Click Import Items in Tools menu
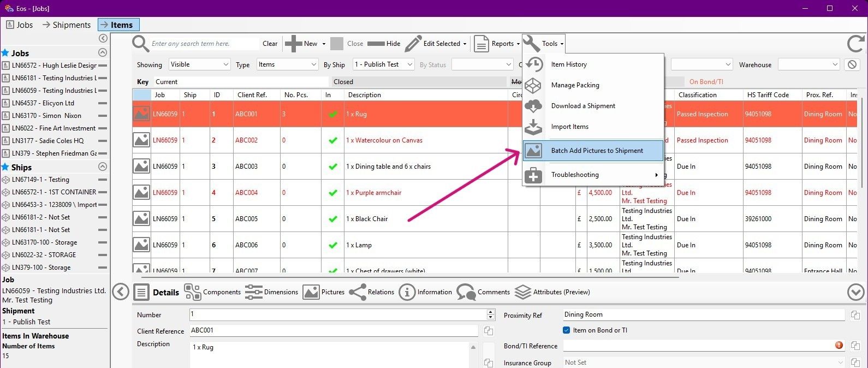The height and width of the screenshot is (368, 868). (569, 127)
